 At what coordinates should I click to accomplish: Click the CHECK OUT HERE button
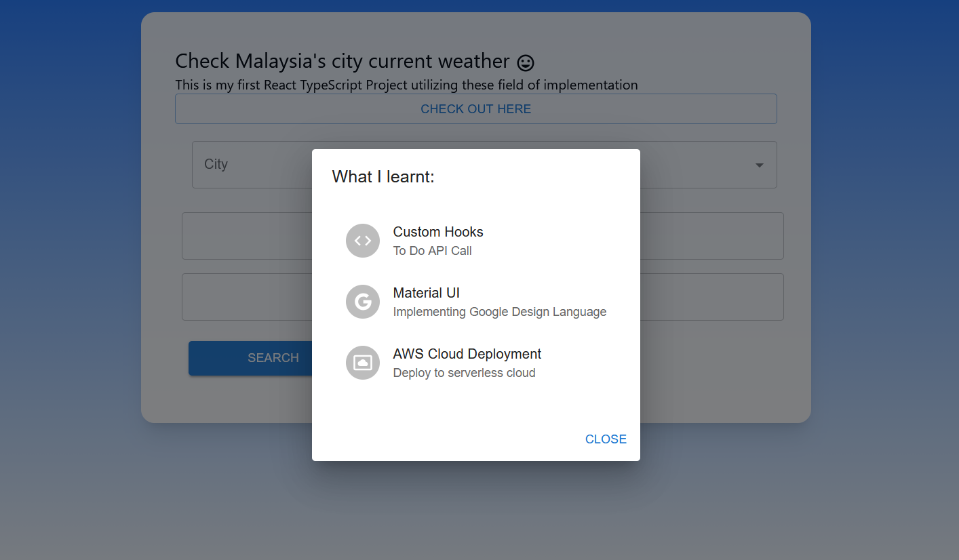[x=476, y=108]
